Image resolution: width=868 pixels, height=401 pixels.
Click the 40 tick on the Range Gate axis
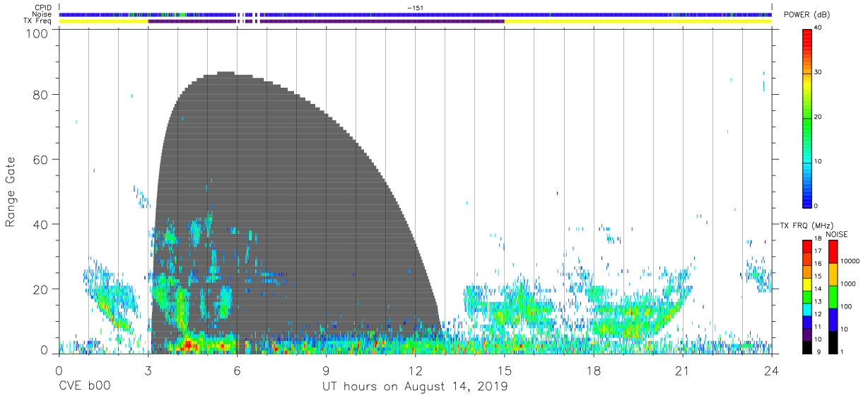click(x=40, y=224)
